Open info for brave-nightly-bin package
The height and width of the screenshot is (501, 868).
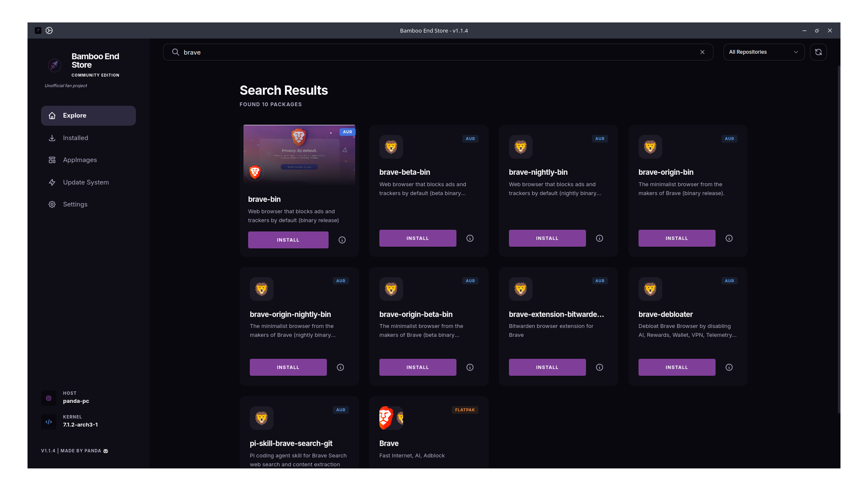600,238
